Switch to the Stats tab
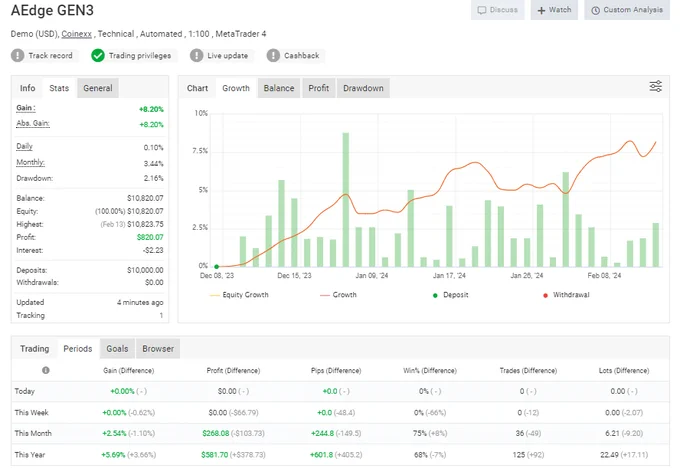 59,88
